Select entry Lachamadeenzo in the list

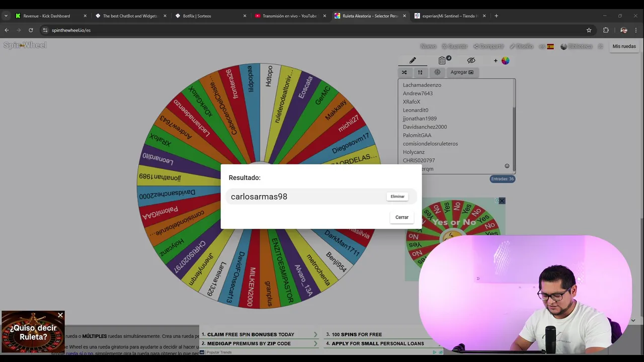(x=422, y=85)
